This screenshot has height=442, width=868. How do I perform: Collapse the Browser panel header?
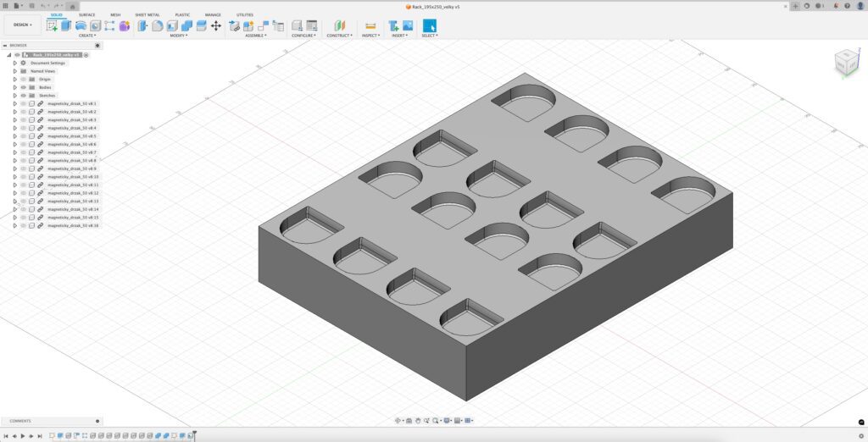pos(5,46)
